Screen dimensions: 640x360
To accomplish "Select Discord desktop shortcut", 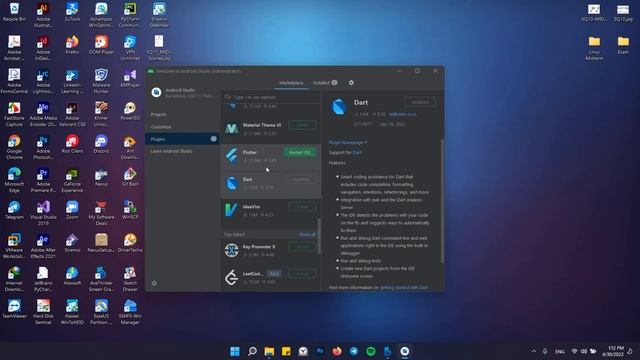I will coord(101,144).
